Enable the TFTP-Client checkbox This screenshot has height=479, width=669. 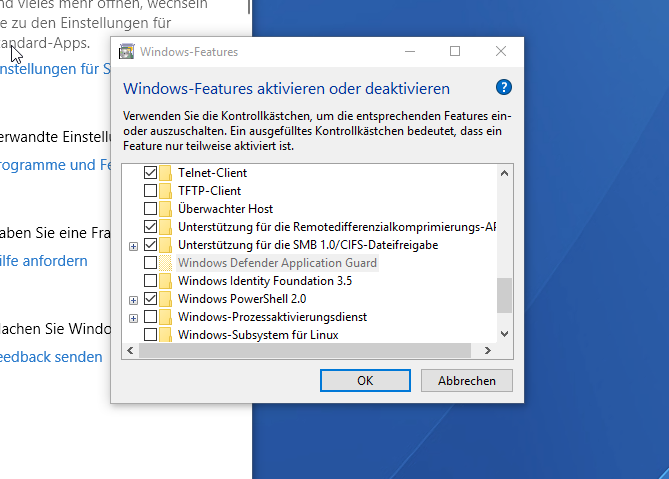pyautogui.click(x=150, y=191)
